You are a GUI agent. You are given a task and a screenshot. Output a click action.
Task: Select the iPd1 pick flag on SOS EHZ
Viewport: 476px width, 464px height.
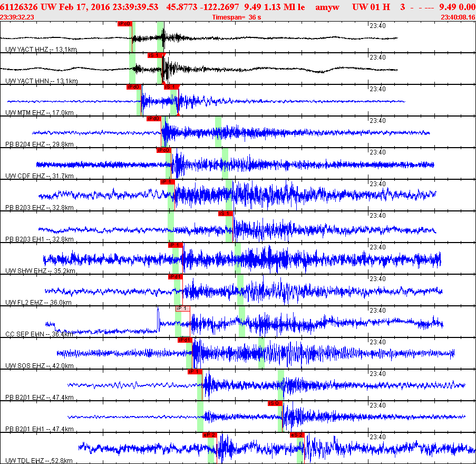point(184,340)
